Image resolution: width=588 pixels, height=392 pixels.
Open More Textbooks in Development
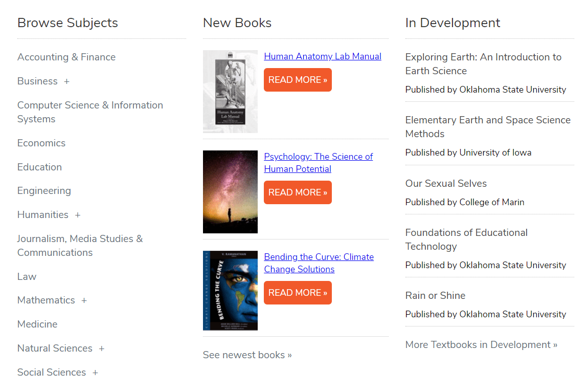tap(481, 344)
